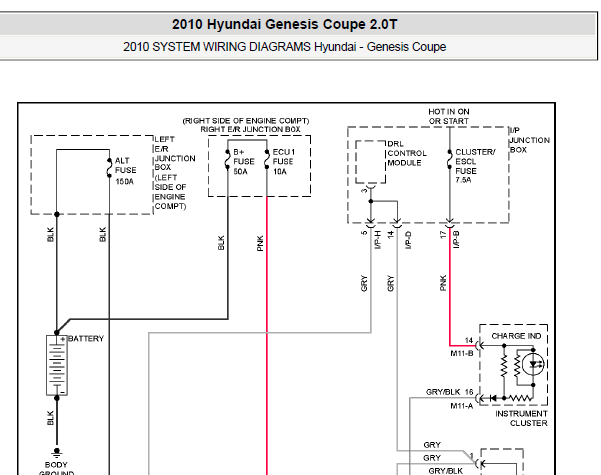Click the "GRY" label below connector I/P-H
Viewport: 601px width, 475px height.
point(364,283)
